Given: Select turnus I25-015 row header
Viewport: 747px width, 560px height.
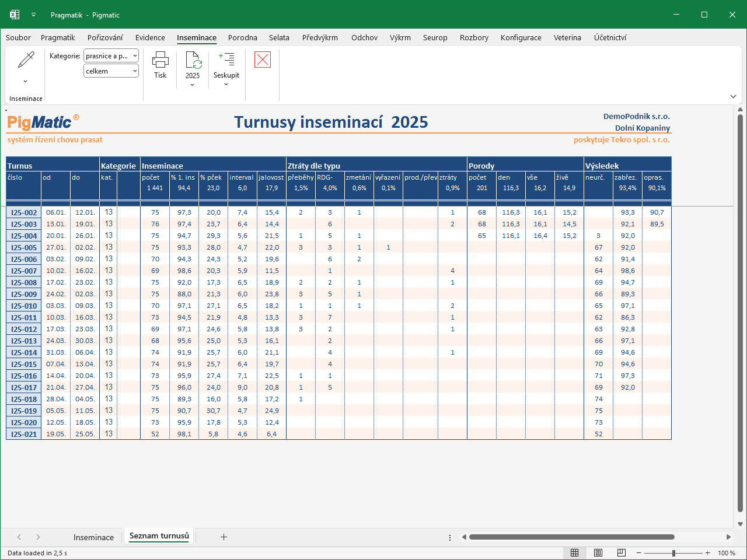Looking at the screenshot, I should 24,364.
